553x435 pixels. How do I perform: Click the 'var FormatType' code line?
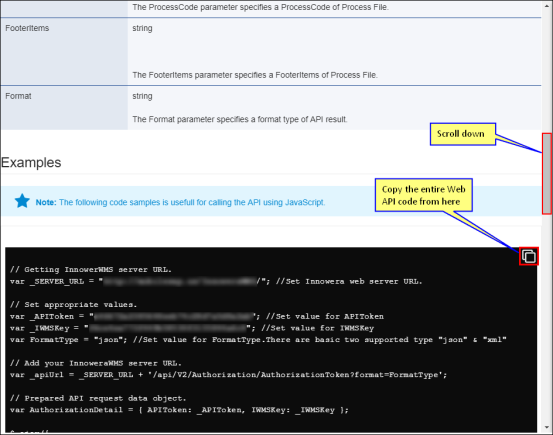pyautogui.click(x=259, y=339)
